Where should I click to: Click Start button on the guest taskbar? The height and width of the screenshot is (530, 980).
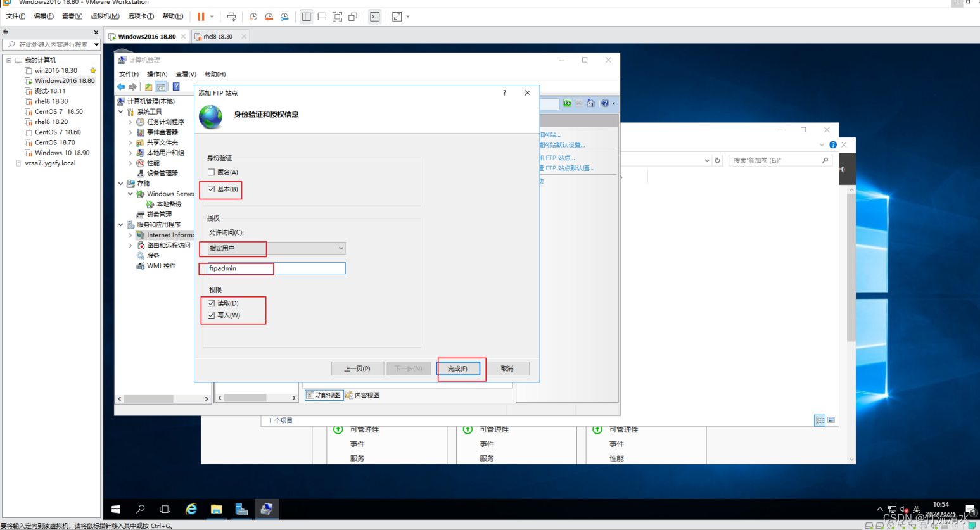[115, 509]
